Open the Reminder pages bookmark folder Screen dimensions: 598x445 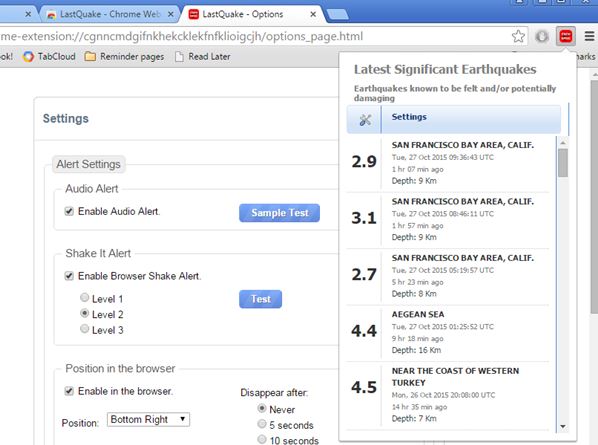click(124, 57)
